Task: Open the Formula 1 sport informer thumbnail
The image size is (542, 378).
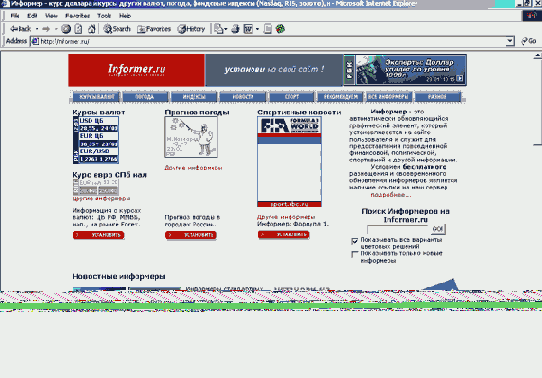Action: pos(289,161)
